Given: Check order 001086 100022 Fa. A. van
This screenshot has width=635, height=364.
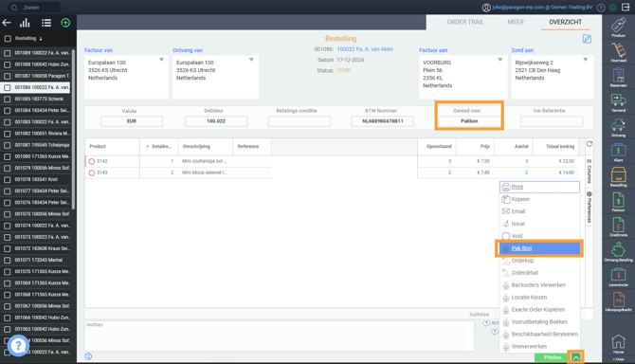Looking at the screenshot, I should [7, 87].
